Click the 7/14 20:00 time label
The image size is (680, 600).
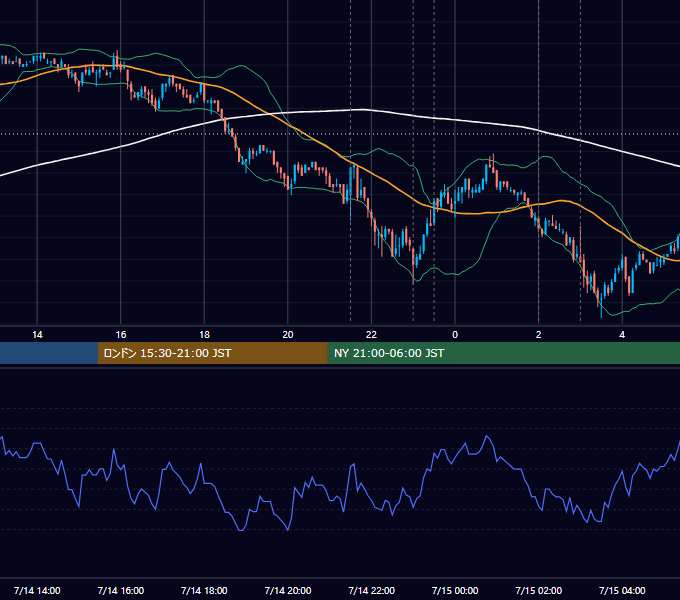coord(288,590)
